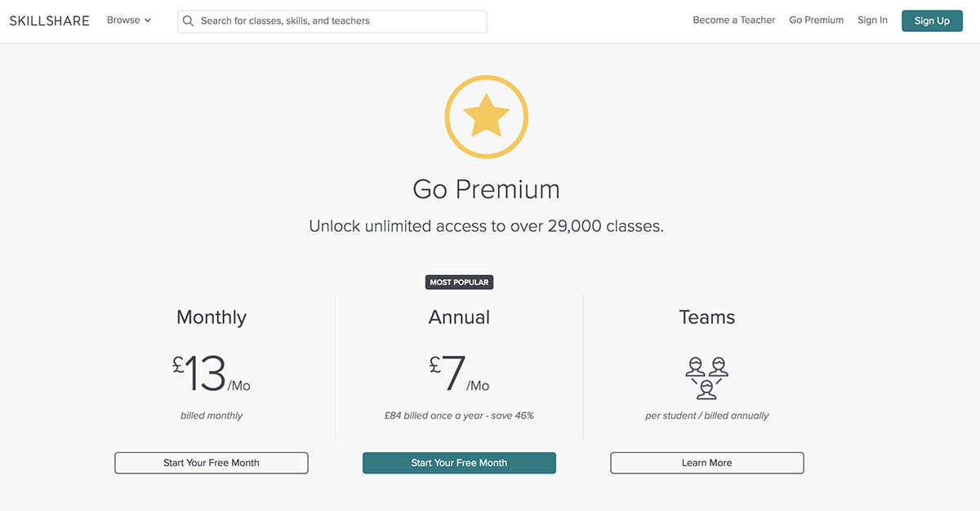Click the £7 annual price
This screenshot has width=980, height=511.
459,375
